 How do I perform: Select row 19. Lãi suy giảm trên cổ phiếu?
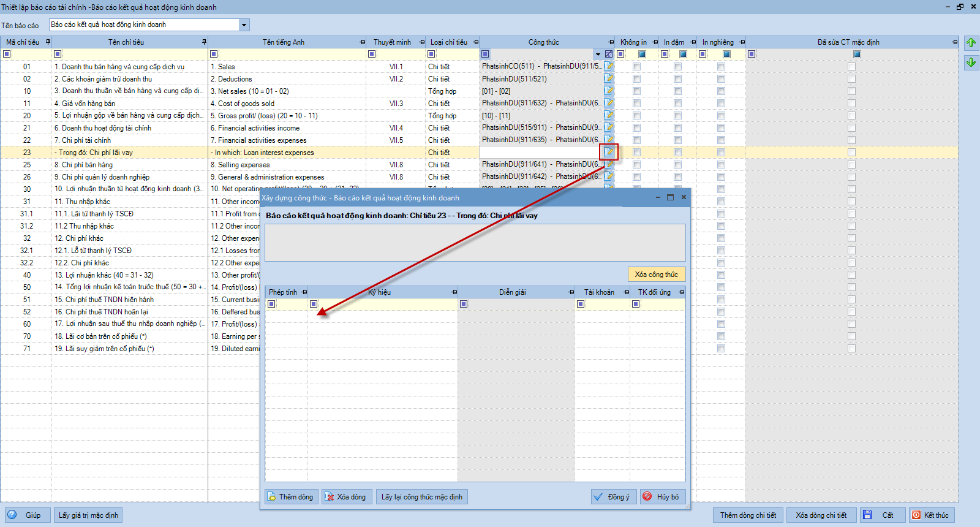(104, 349)
